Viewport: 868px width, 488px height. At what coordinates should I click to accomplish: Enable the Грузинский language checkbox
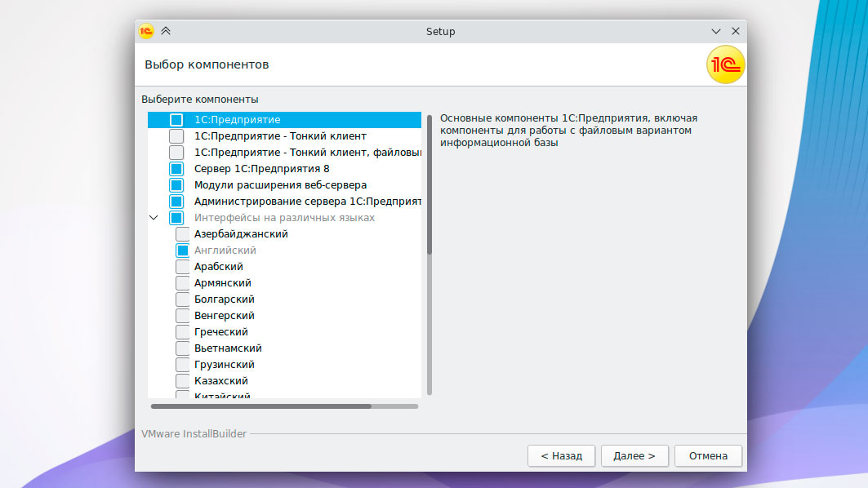coord(183,365)
